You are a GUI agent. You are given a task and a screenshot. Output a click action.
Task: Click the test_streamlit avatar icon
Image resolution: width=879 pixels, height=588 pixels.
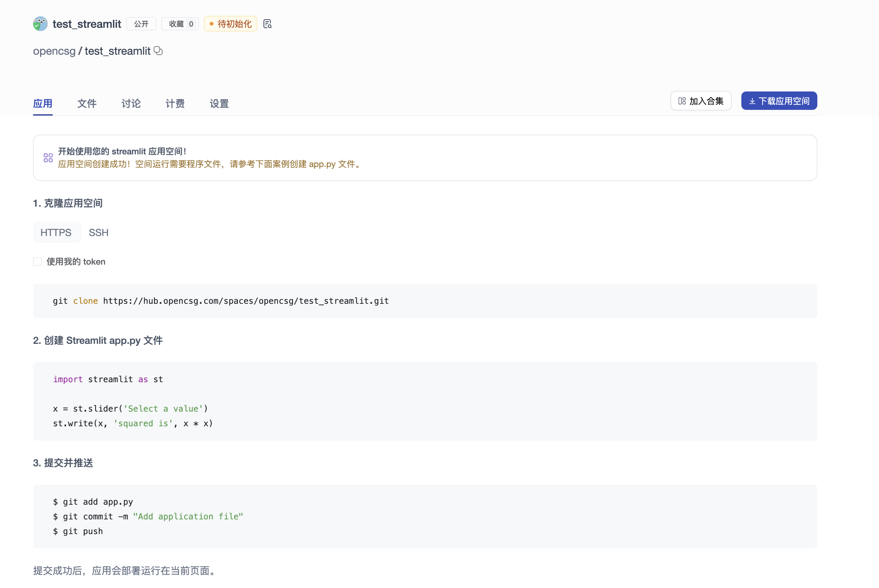(x=40, y=24)
